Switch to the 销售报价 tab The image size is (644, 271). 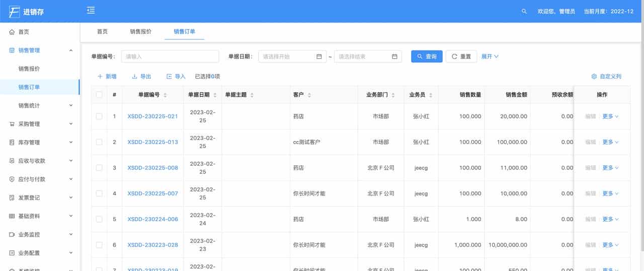point(141,31)
